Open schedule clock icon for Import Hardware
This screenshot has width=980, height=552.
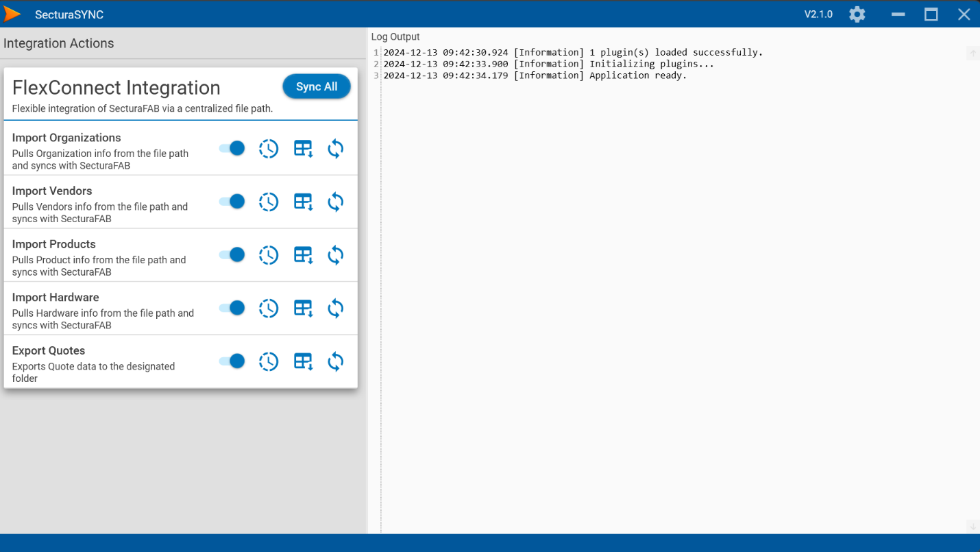click(x=269, y=309)
